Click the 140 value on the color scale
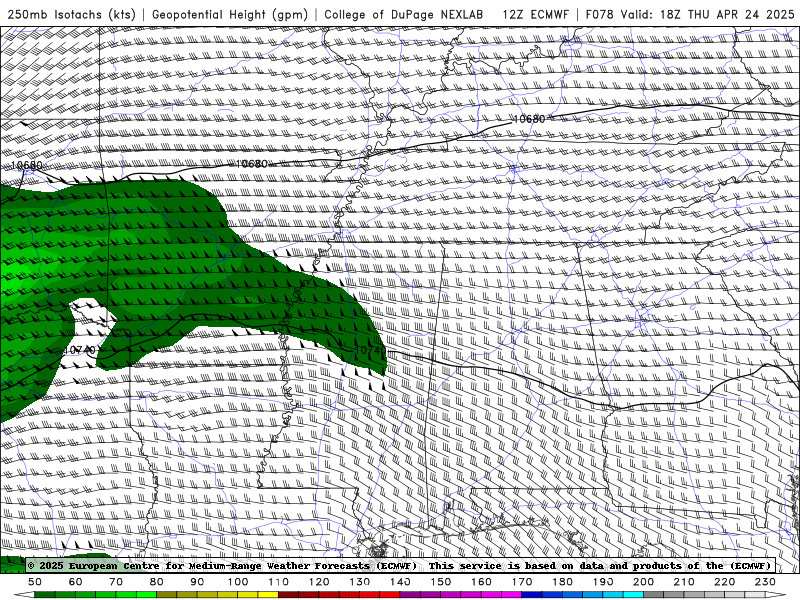 [x=400, y=582]
